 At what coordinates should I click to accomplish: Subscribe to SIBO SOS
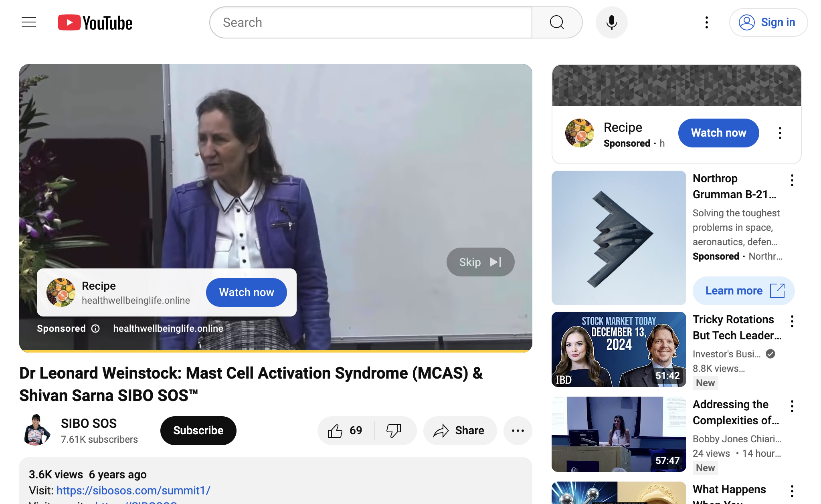click(198, 431)
